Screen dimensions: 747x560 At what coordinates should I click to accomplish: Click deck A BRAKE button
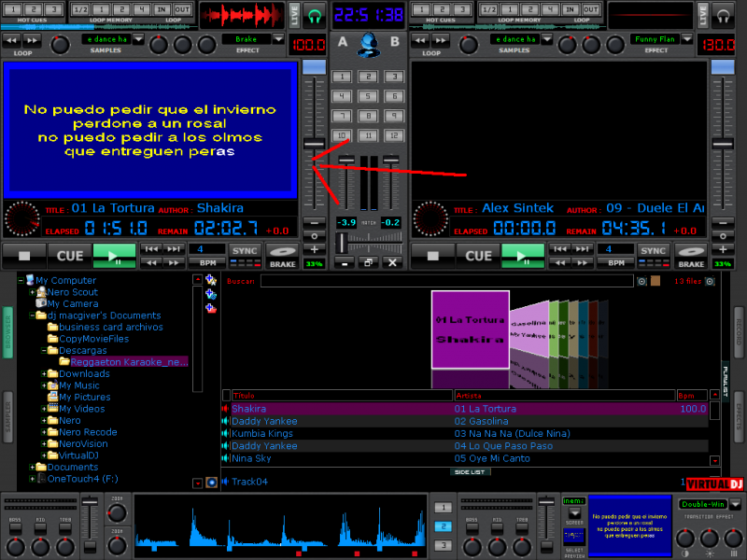tap(283, 257)
